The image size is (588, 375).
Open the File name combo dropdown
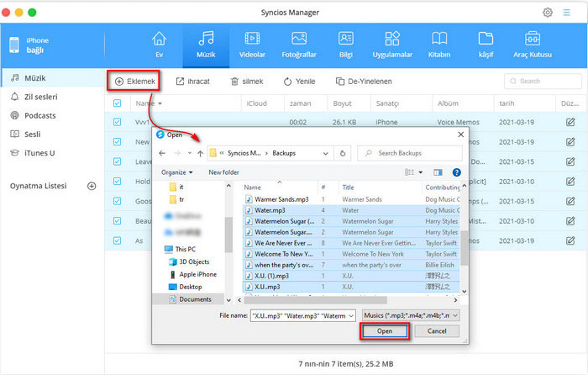[351, 315]
